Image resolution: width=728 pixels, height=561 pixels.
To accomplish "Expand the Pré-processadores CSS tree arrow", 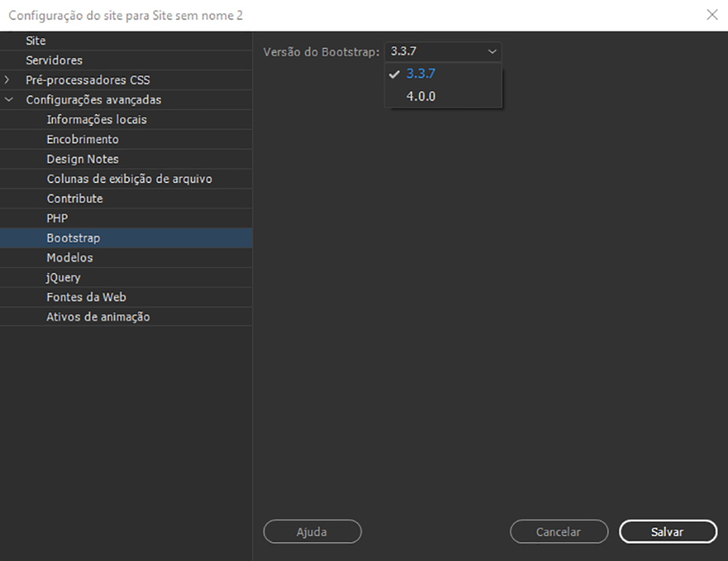I will 8,79.
